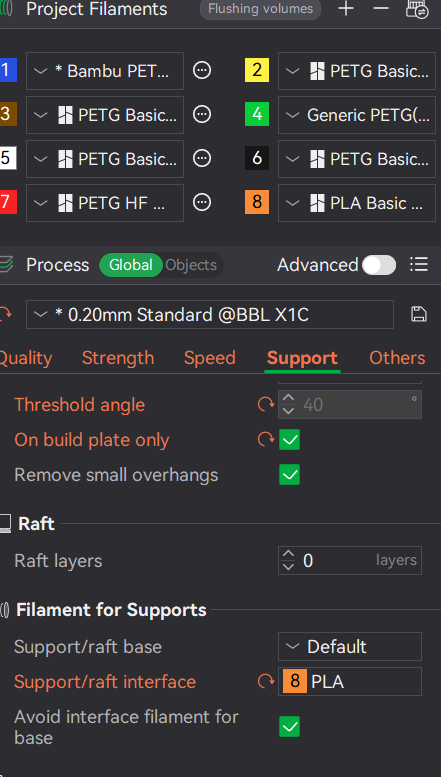The width and height of the screenshot is (441, 777).
Task: Uncheck On build plate only
Action: pyautogui.click(x=289, y=440)
